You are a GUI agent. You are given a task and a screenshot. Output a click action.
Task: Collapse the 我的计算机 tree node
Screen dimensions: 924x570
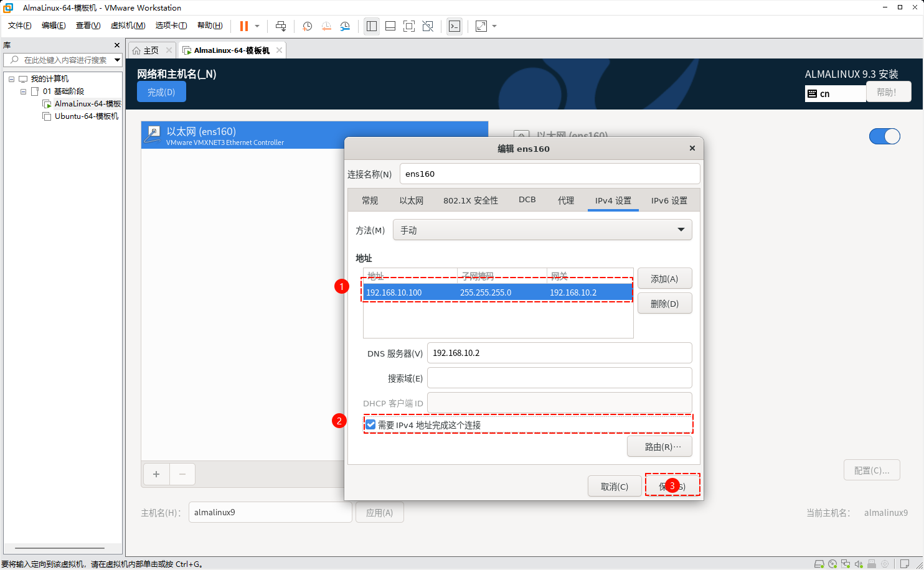click(x=11, y=79)
